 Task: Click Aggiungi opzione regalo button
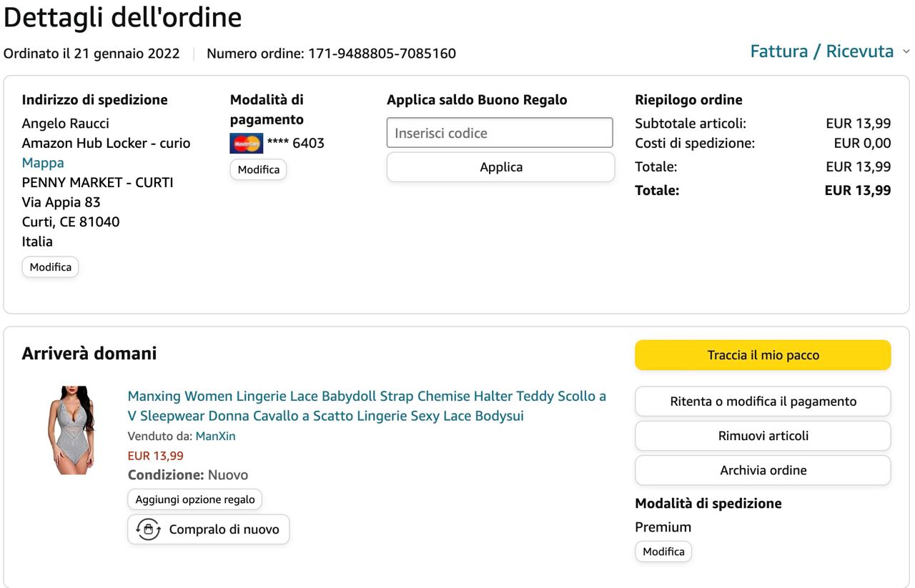[194, 499]
